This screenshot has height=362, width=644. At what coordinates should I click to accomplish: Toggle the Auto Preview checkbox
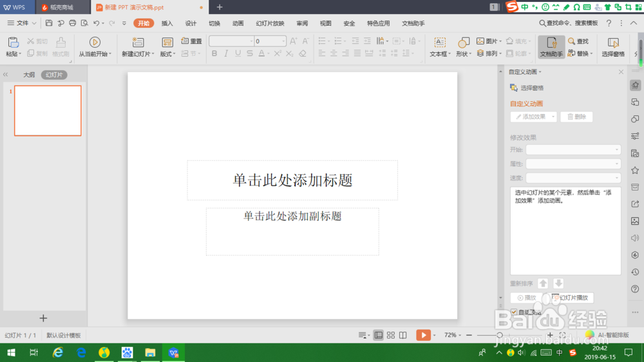[x=514, y=312]
